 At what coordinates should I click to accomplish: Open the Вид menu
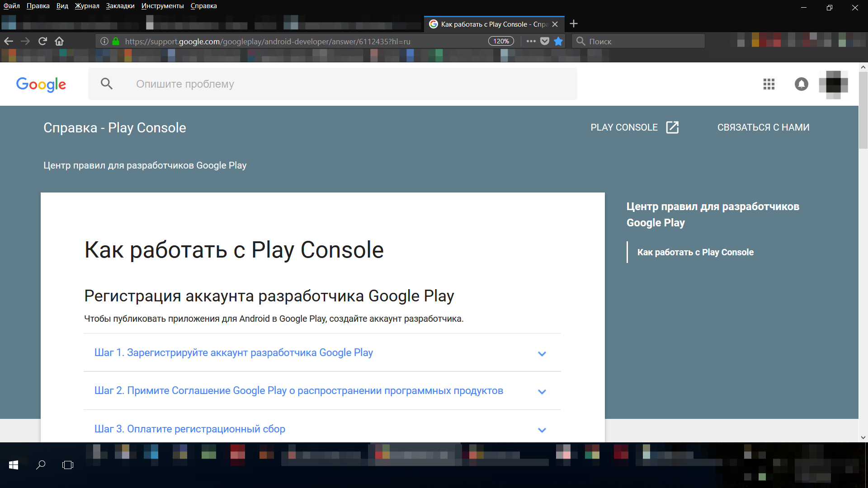[62, 6]
